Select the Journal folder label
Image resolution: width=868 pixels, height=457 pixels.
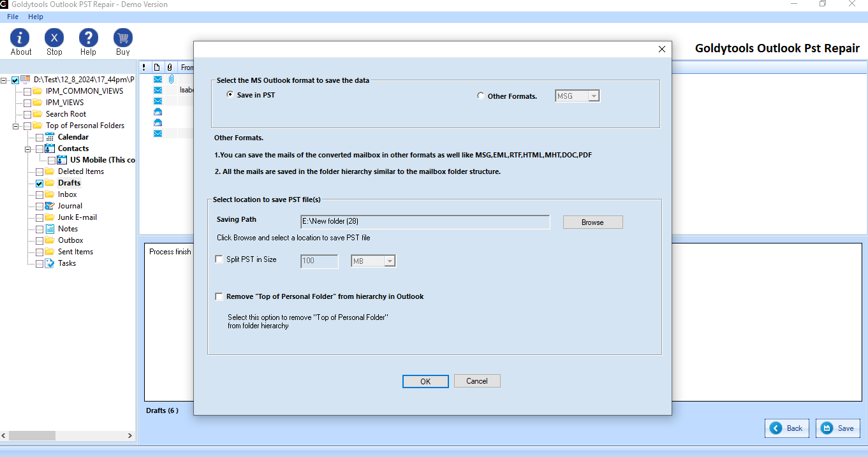70,206
